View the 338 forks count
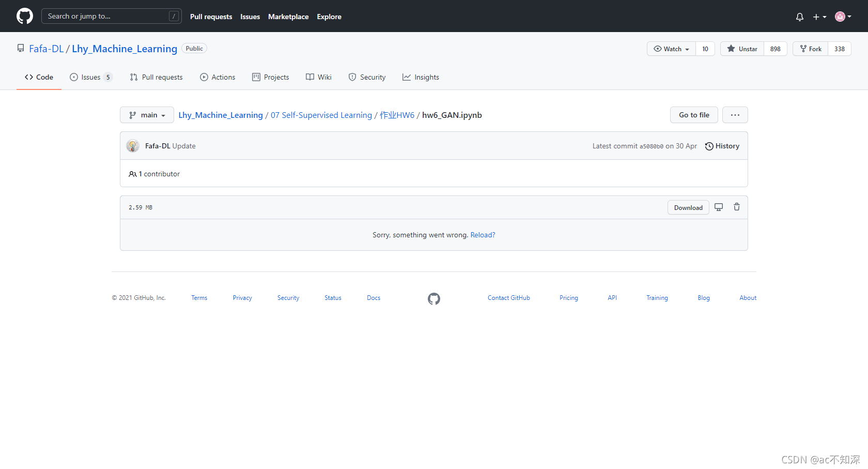Image resolution: width=868 pixels, height=469 pixels. pyautogui.click(x=840, y=49)
